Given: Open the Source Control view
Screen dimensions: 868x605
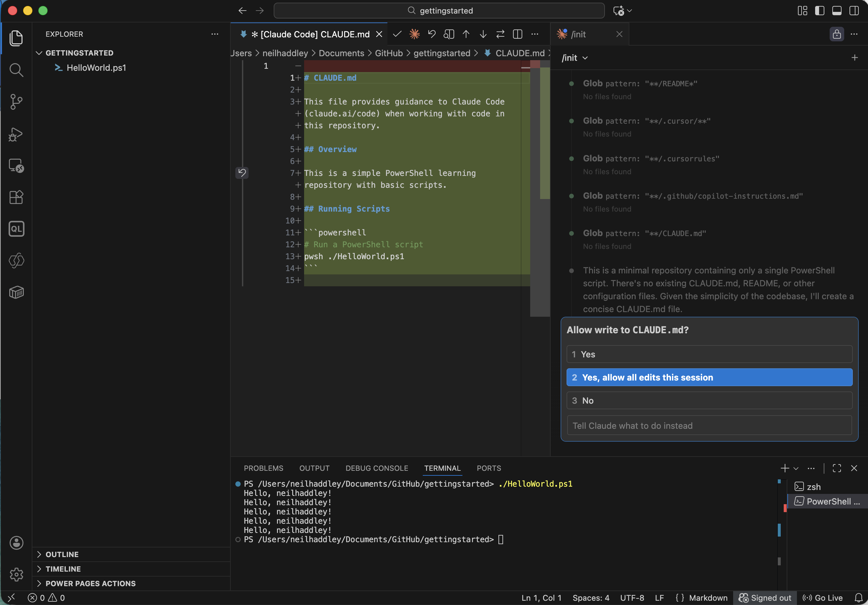Looking at the screenshot, I should 16,102.
